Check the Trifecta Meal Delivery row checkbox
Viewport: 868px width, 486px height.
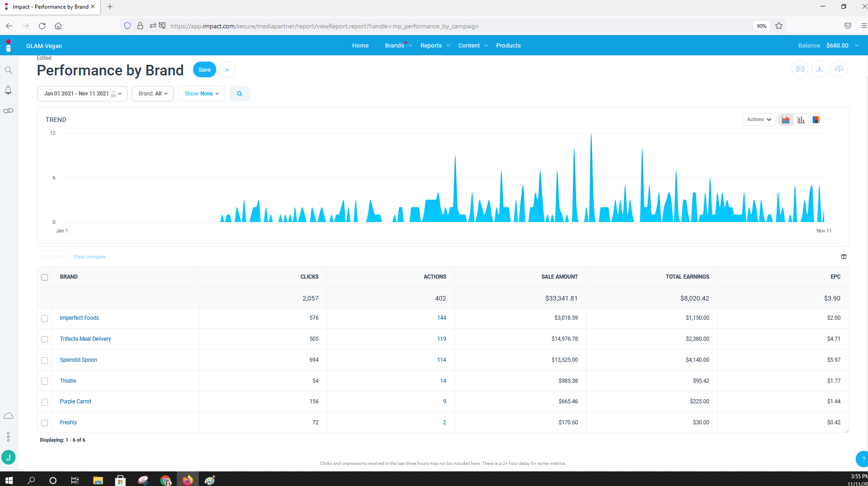pos(44,339)
